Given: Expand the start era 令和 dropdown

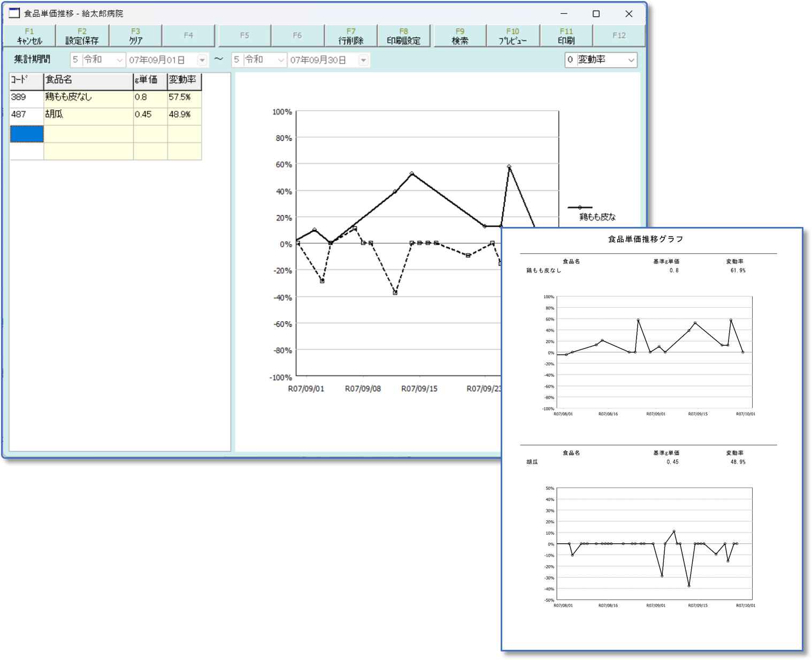Looking at the screenshot, I should click(119, 60).
